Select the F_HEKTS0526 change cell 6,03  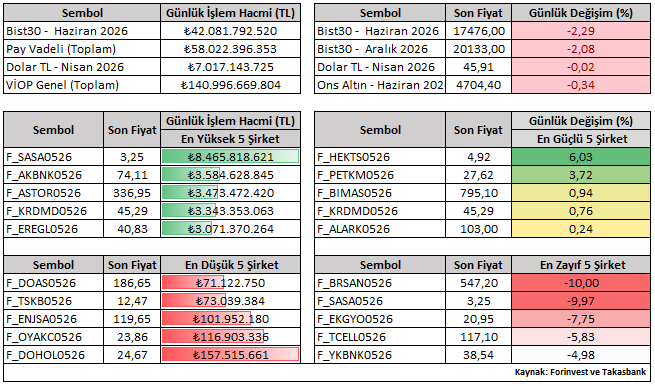tap(581, 157)
